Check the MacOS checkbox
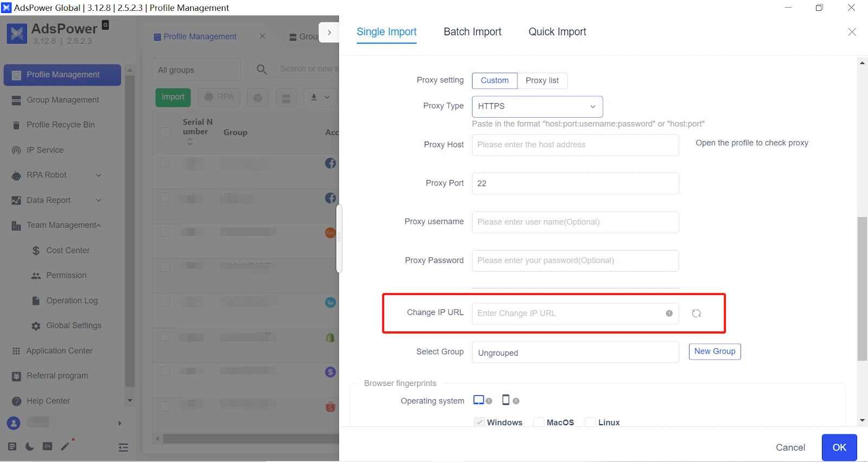The height and width of the screenshot is (462, 868). 539,422
